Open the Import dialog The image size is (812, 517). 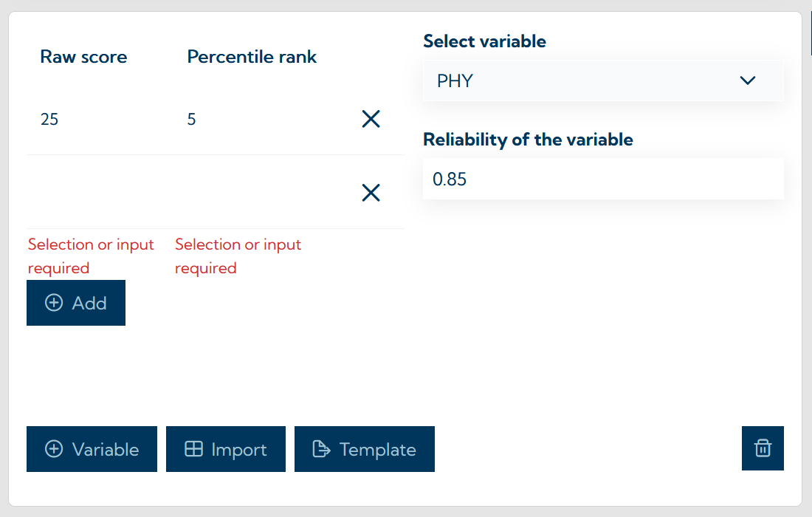pos(225,449)
